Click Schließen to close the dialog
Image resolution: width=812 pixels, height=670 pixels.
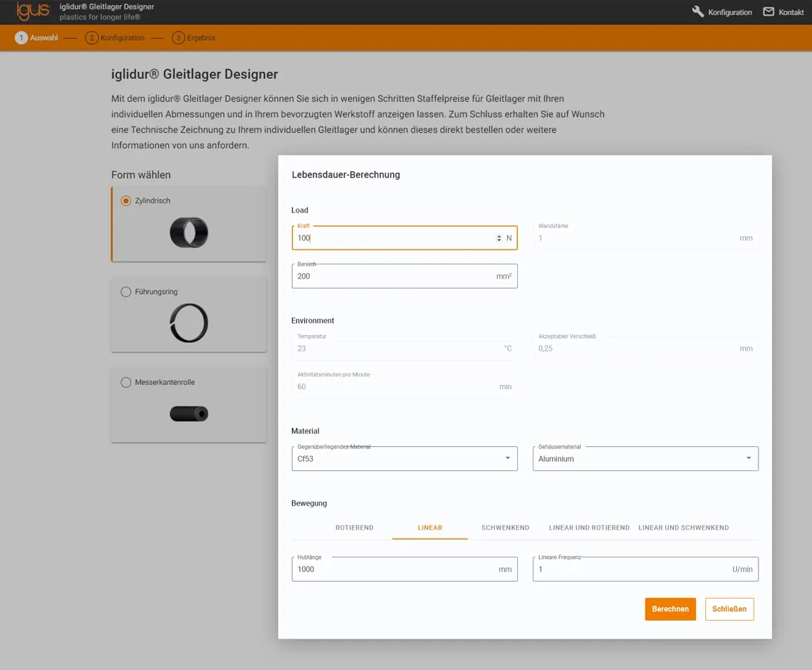coord(729,609)
